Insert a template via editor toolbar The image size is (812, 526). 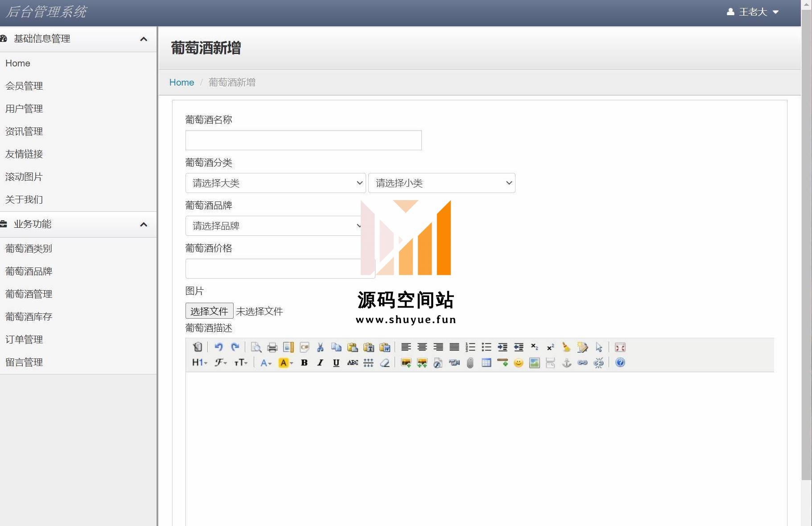point(289,347)
